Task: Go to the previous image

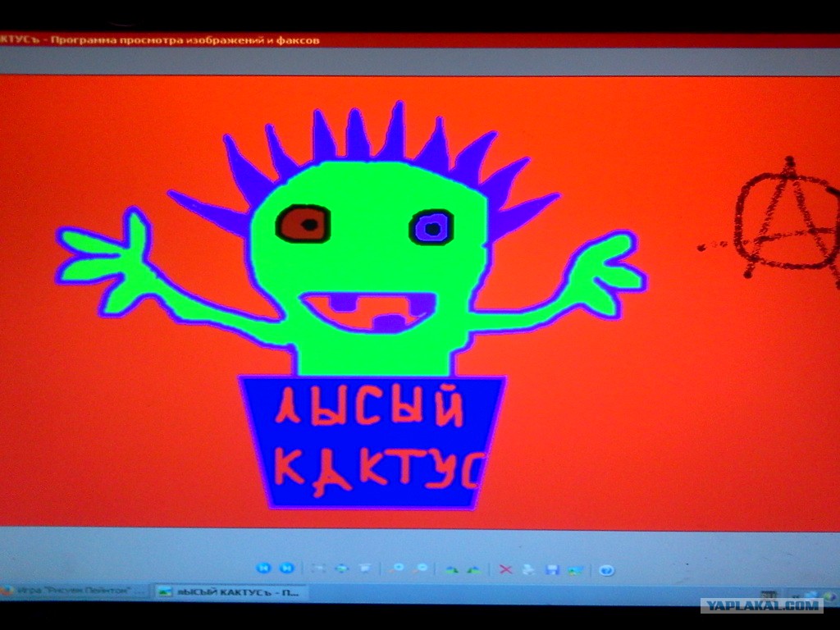Action: [x=263, y=568]
